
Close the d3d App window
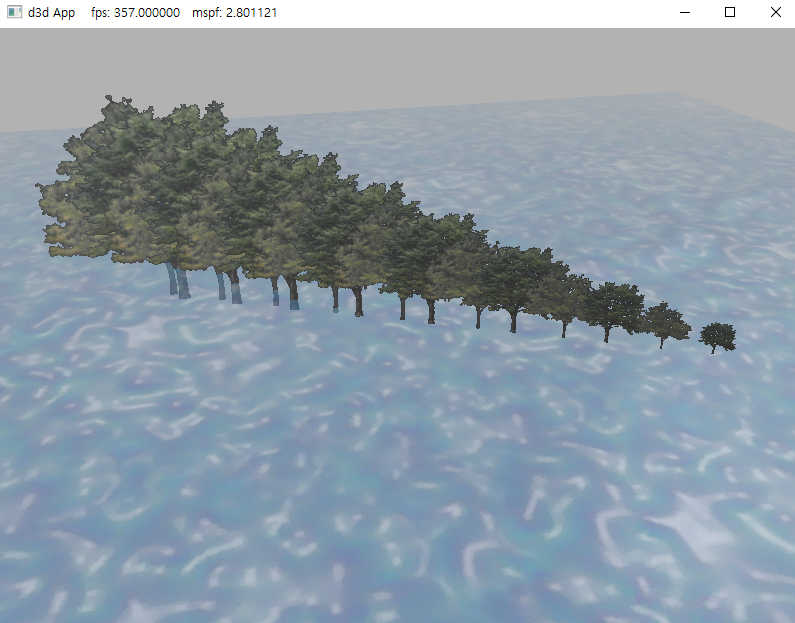[x=775, y=12]
